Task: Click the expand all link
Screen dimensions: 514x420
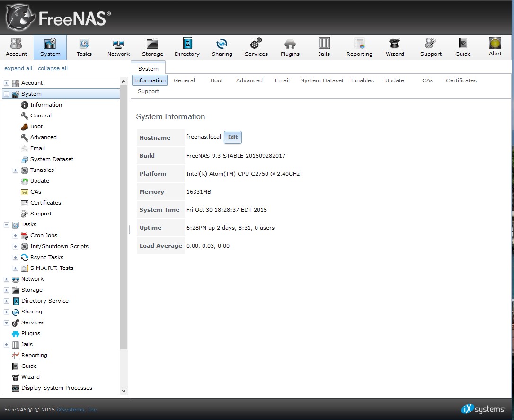Action: click(18, 68)
